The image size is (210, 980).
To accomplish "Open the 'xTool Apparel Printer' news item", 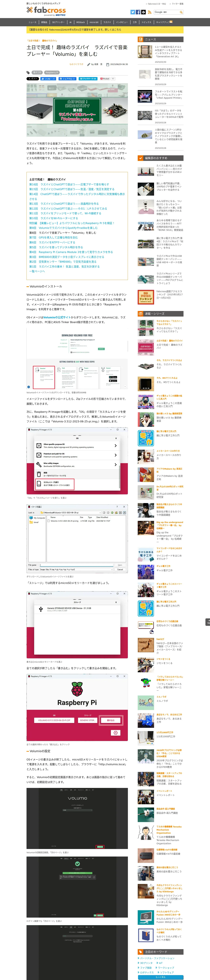I will (x=169, y=95).
